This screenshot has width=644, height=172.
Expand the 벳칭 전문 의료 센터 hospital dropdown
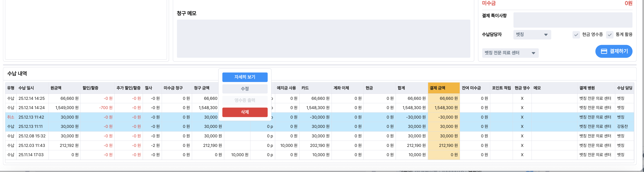point(510,53)
